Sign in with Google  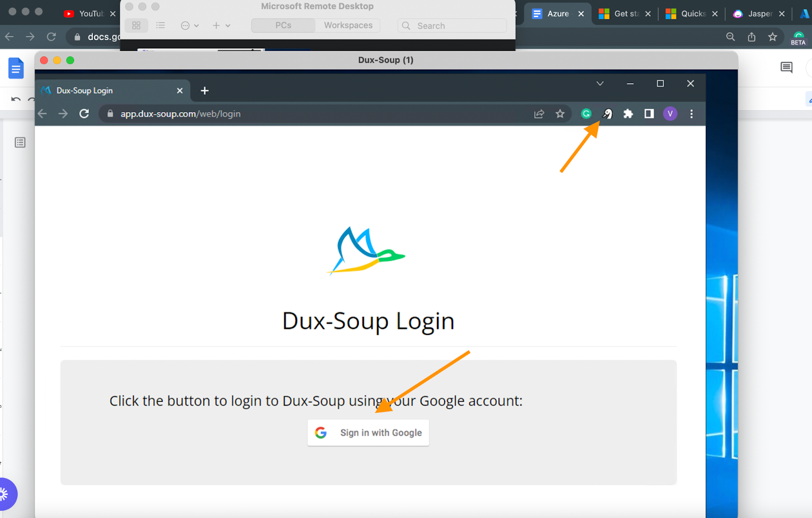368,433
